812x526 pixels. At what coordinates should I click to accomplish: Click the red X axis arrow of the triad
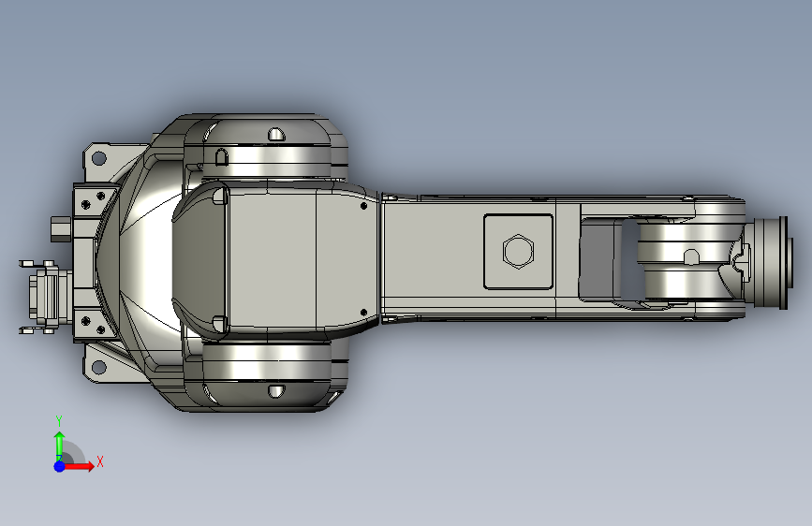79,466
